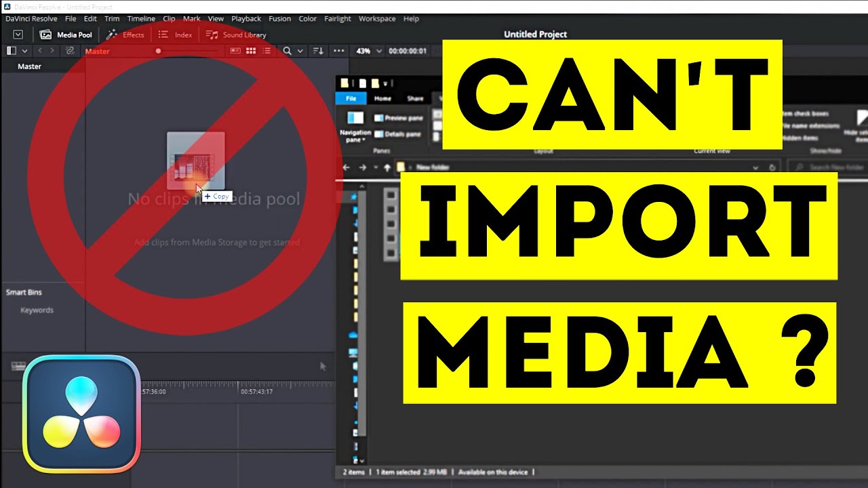Screen dimensions: 868x488
Task: Toggle Item check boxes option
Action: [806, 114]
